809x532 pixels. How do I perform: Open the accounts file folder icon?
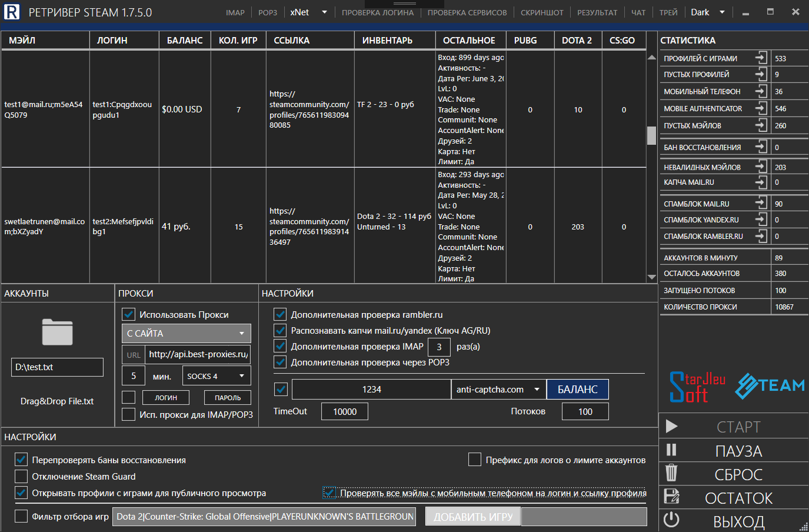click(57, 332)
